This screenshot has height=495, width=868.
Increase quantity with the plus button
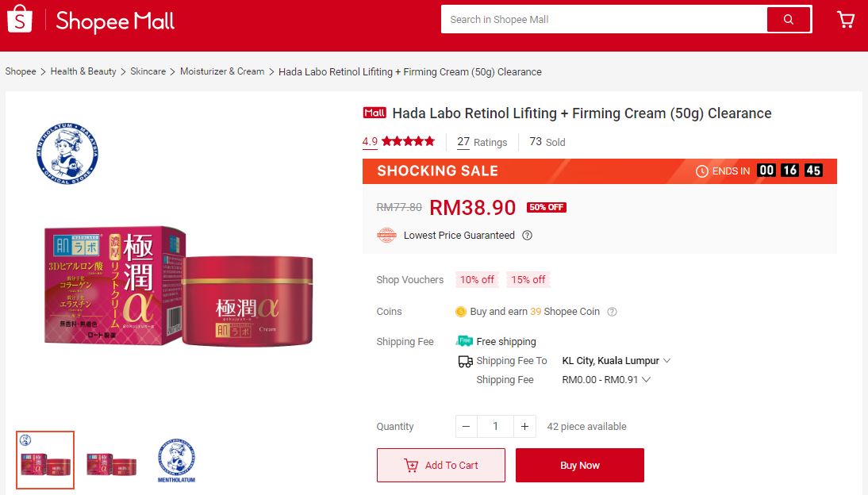(x=524, y=426)
